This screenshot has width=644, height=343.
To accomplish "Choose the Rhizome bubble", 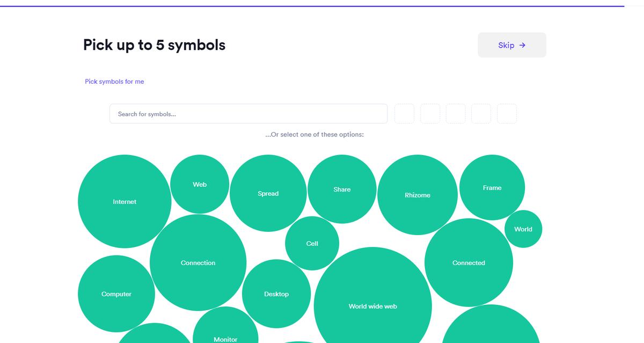I will point(417,195).
